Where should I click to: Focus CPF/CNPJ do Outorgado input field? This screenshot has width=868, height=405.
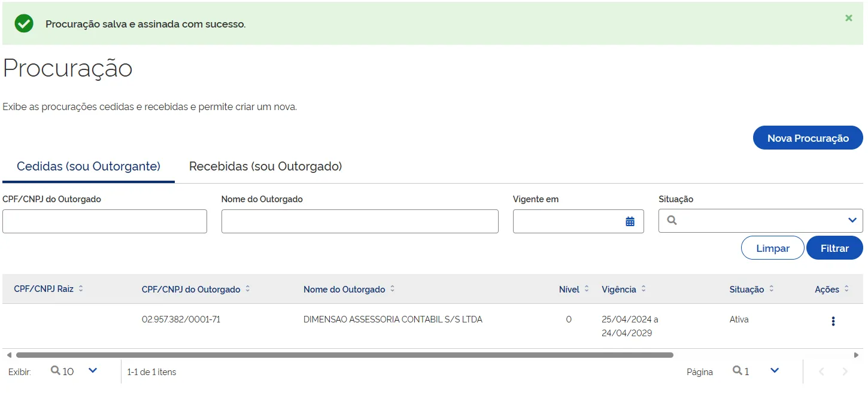tap(105, 221)
